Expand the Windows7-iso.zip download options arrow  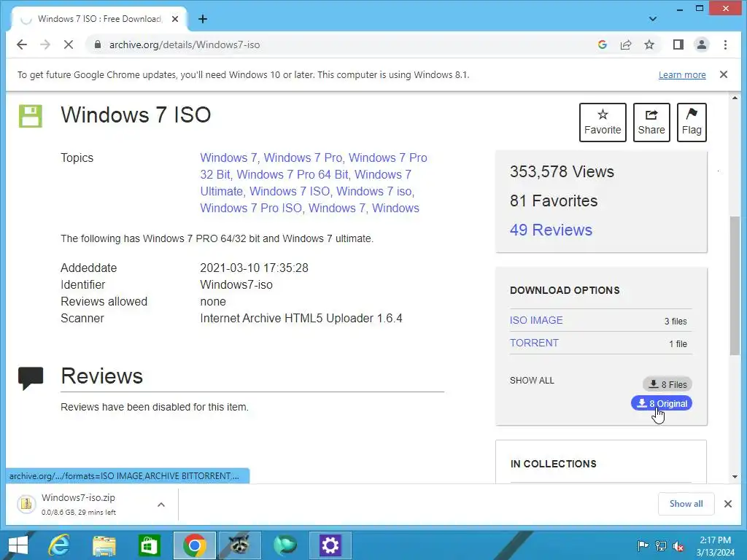(x=161, y=505)
